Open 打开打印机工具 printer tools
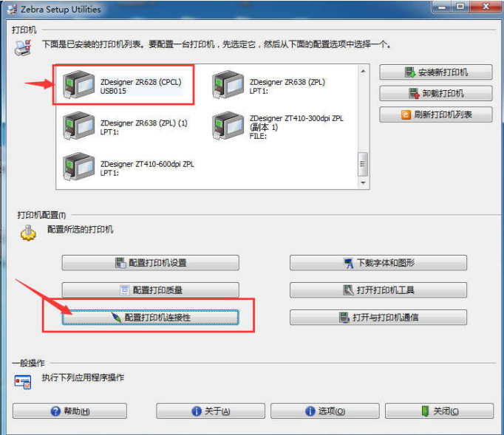Viewport: 504px width, 435px height. tap(378, 290)
